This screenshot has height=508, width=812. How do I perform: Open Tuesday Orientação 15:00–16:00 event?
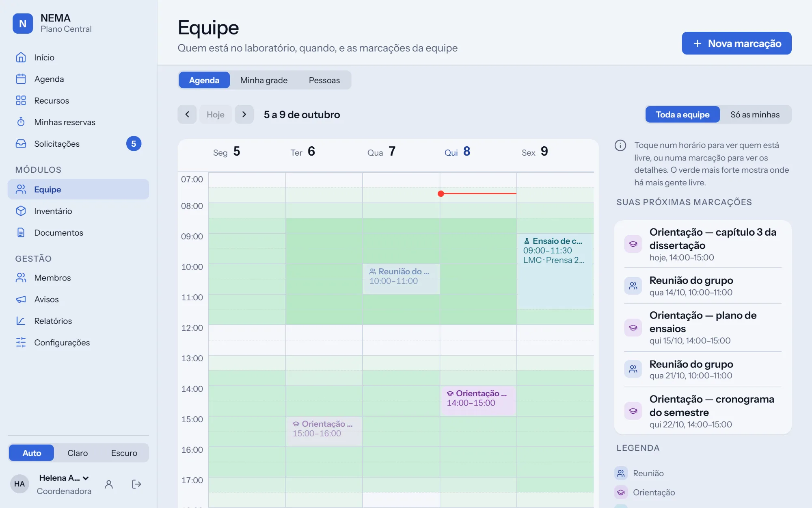coord(324,431)
